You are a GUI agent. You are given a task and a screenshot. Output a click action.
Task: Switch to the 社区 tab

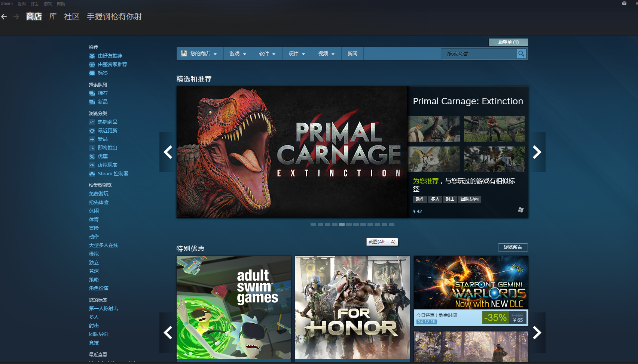72,16
